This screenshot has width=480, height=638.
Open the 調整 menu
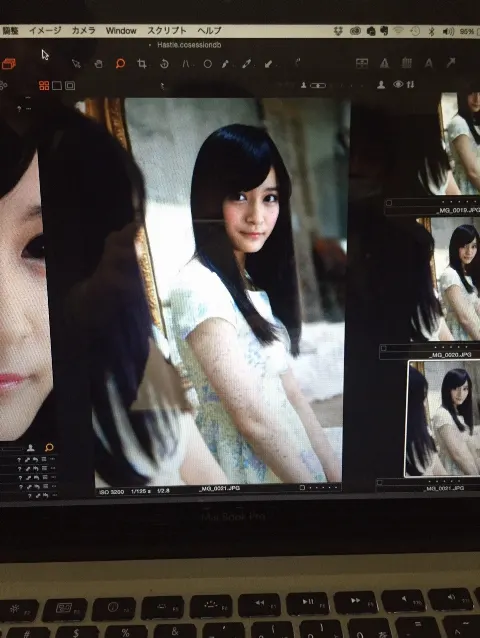coord(10,31)
